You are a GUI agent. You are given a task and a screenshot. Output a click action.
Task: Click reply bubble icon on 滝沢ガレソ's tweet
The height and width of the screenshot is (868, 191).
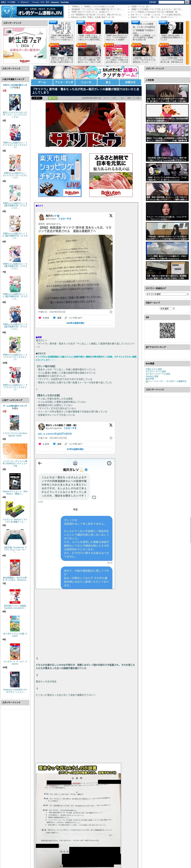click(54, 318)
